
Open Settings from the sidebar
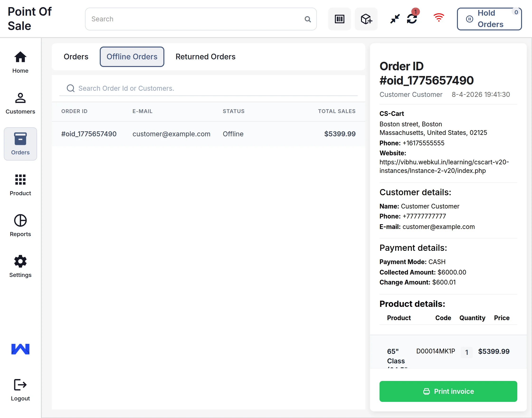20,266
